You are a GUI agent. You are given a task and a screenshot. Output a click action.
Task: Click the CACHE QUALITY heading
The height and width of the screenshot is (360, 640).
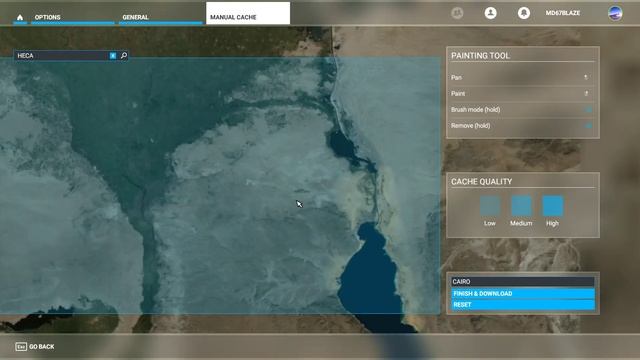click(481, 182)
